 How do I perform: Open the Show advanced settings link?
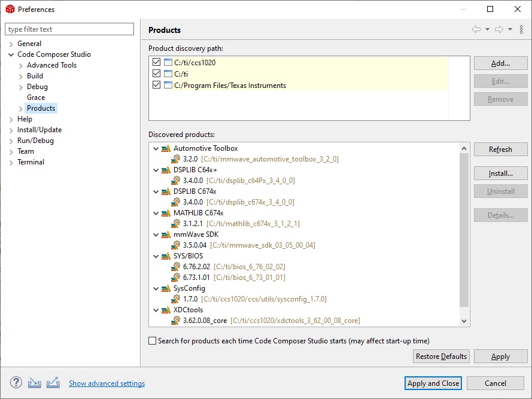107,383
